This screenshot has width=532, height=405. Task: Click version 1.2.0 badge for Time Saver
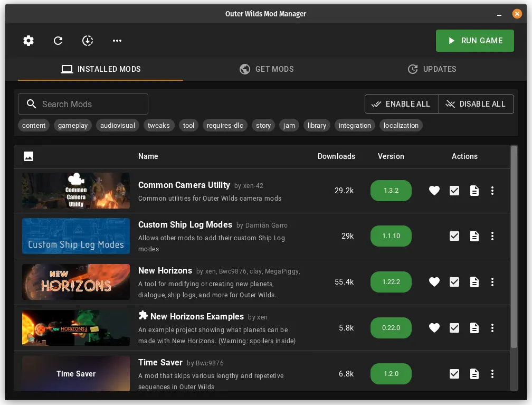tap(391, 374)
